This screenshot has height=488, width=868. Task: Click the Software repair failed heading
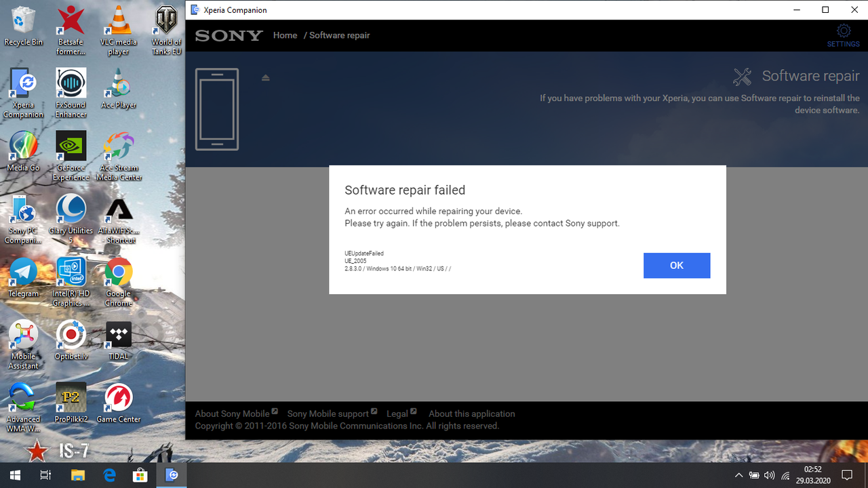[x=405, y=190]
